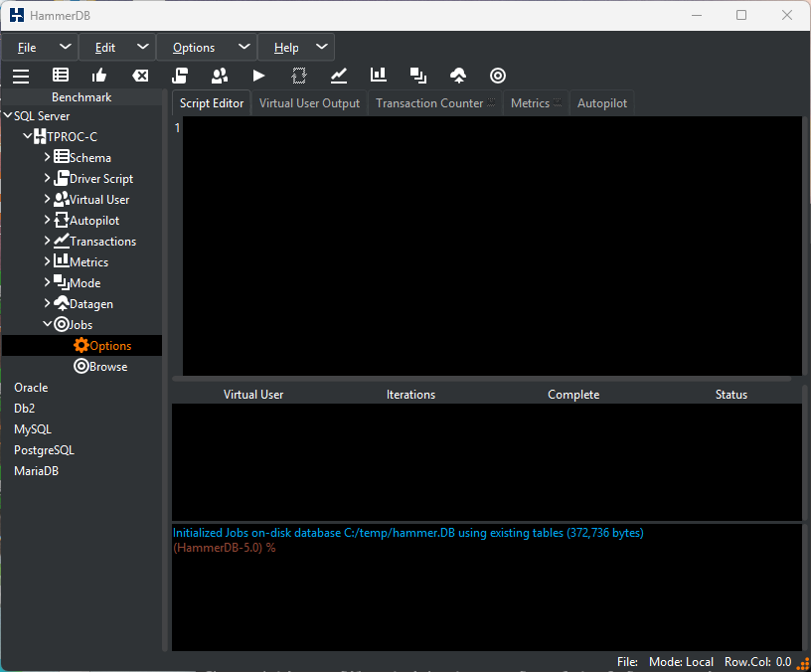This screenshot has width=811, height=672.
Task: Load Driver Script via toolbar icon
Action: pos(180,76)
